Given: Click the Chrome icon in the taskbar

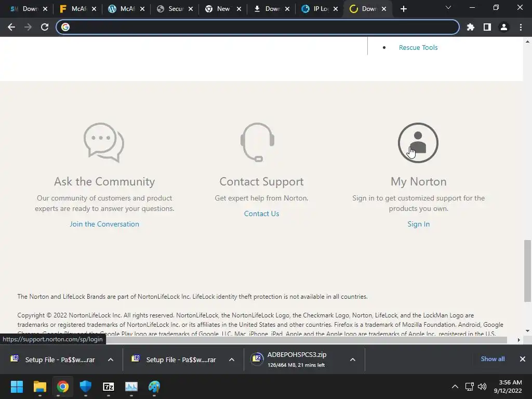Looking at the screenshot, I should click(x=62, y=387).
